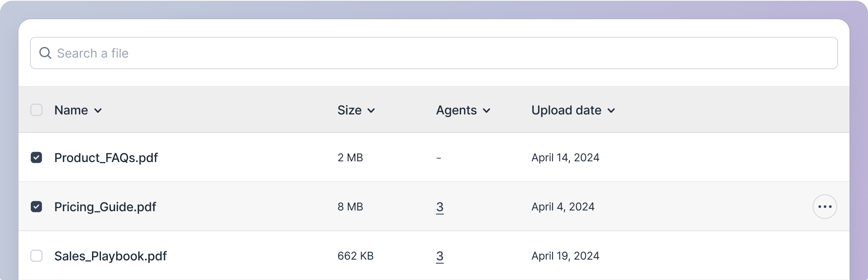868x280 pixels.
Task: Select the Pricing_Guide.pdf file name
Action: click(x=105, y=207)
